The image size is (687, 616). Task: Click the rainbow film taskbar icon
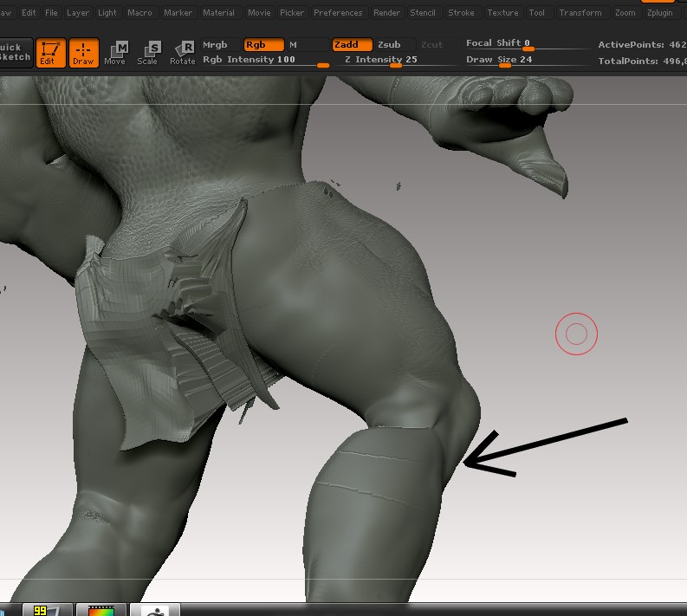(x=101, y=609)
